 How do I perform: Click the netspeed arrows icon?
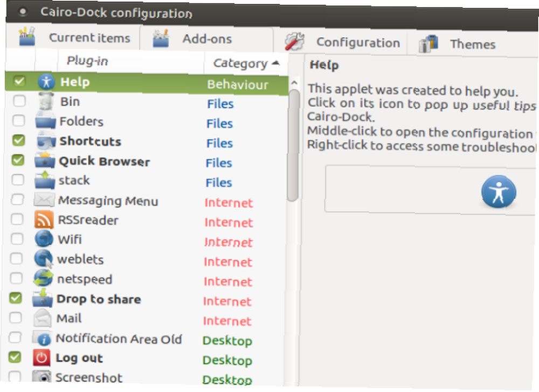(43, 278)
